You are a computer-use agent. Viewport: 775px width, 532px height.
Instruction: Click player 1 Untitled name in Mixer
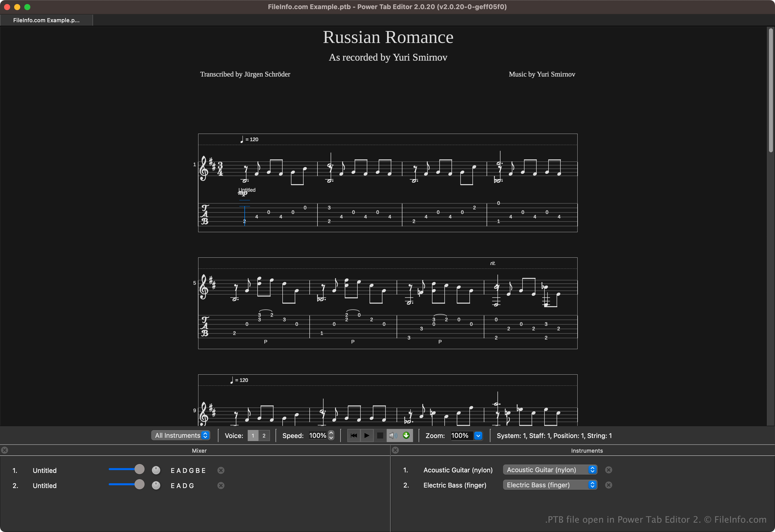(45, 470)
